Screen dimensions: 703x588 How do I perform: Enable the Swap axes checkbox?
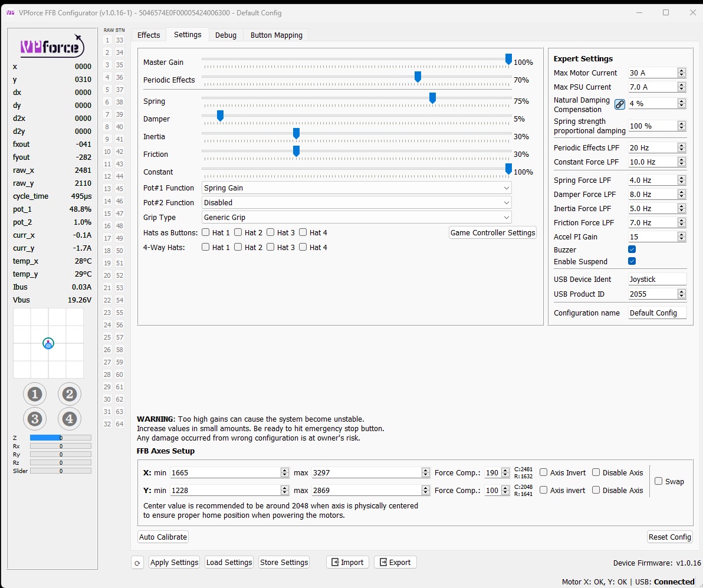659,481
